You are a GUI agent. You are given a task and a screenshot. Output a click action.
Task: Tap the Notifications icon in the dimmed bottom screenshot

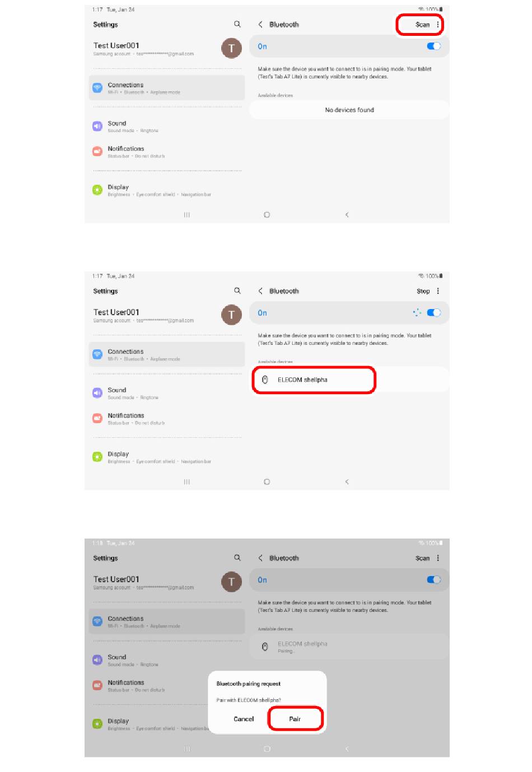(97, 685)
